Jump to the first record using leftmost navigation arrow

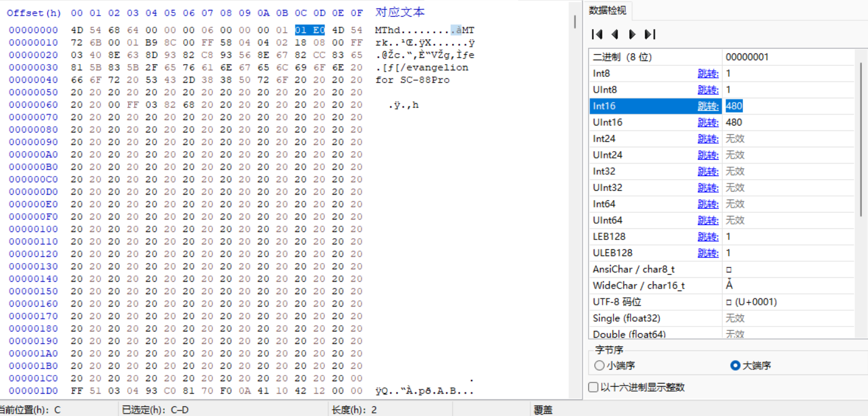click(596, 34)
